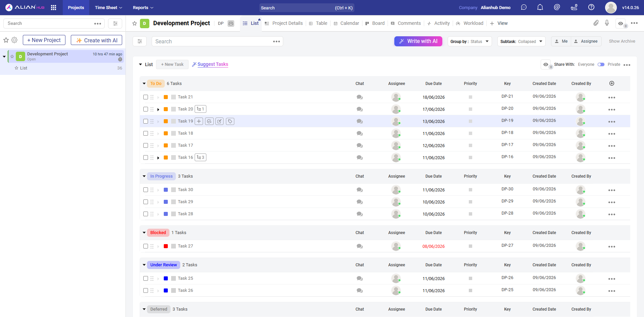The image size is (644, 317).
Task: Collapse the In Progress group
Action: [144, 176]
